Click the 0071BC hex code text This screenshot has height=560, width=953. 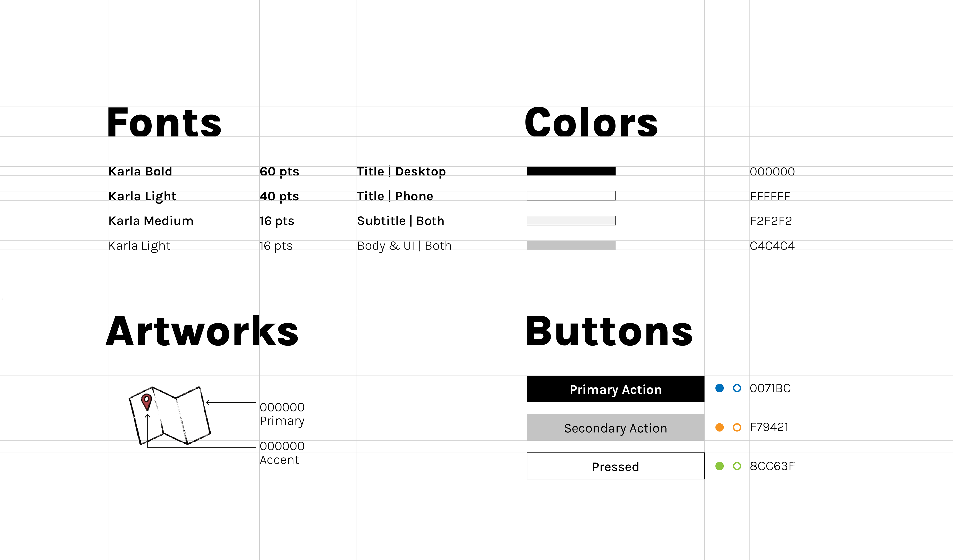(770, 388)
